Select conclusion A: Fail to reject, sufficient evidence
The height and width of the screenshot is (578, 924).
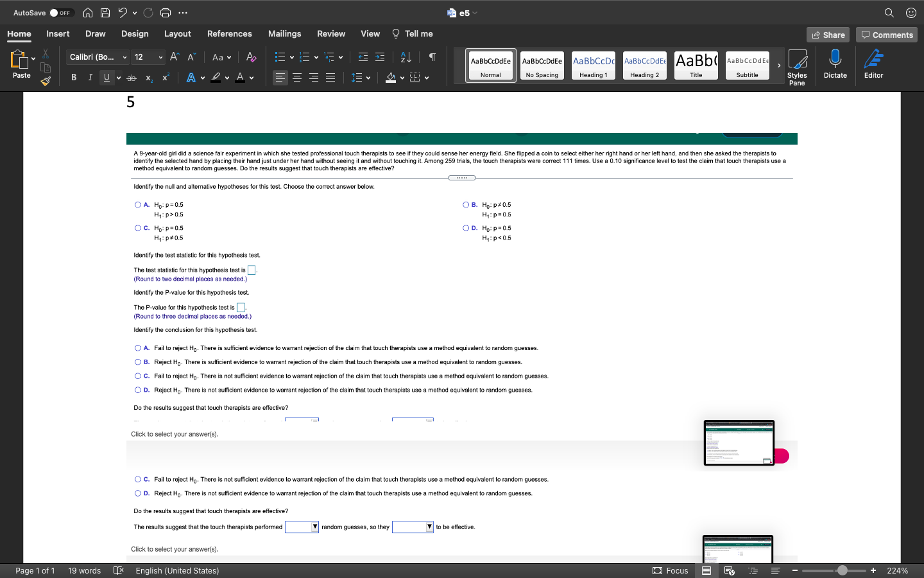point(137,348)
